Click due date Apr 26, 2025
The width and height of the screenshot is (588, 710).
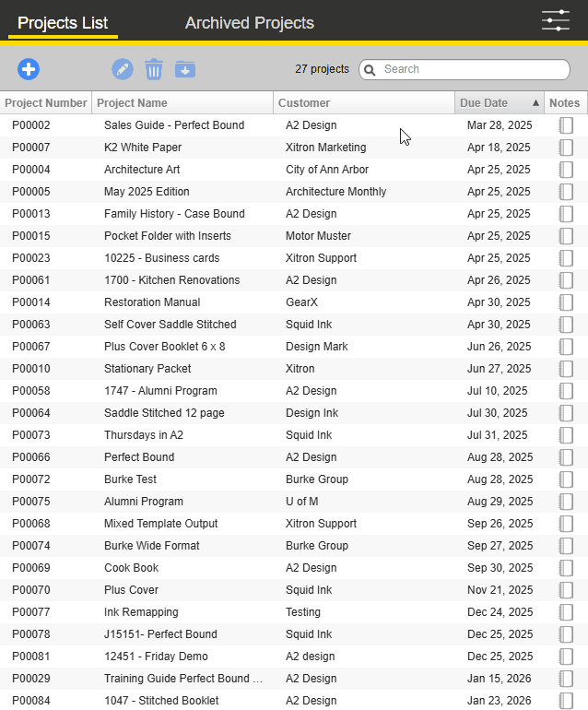[499, 280]
